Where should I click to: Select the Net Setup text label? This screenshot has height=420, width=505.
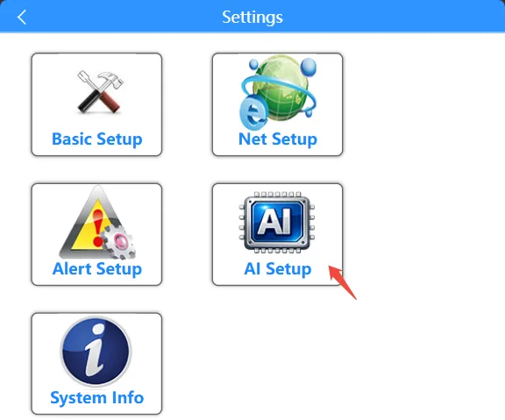tap(278, 139)
